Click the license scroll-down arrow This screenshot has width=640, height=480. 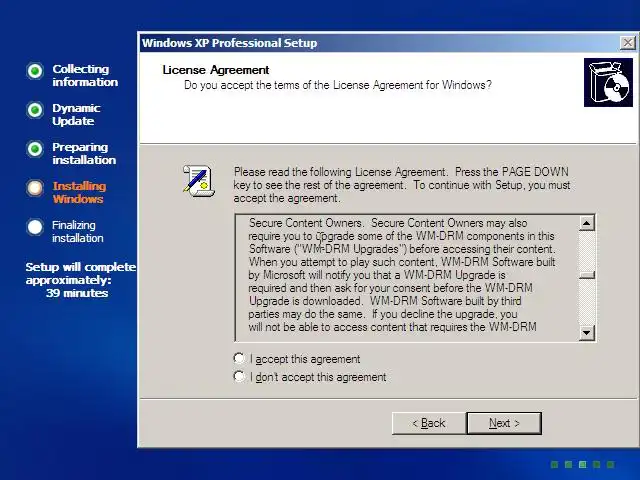(x=587, y=333)
